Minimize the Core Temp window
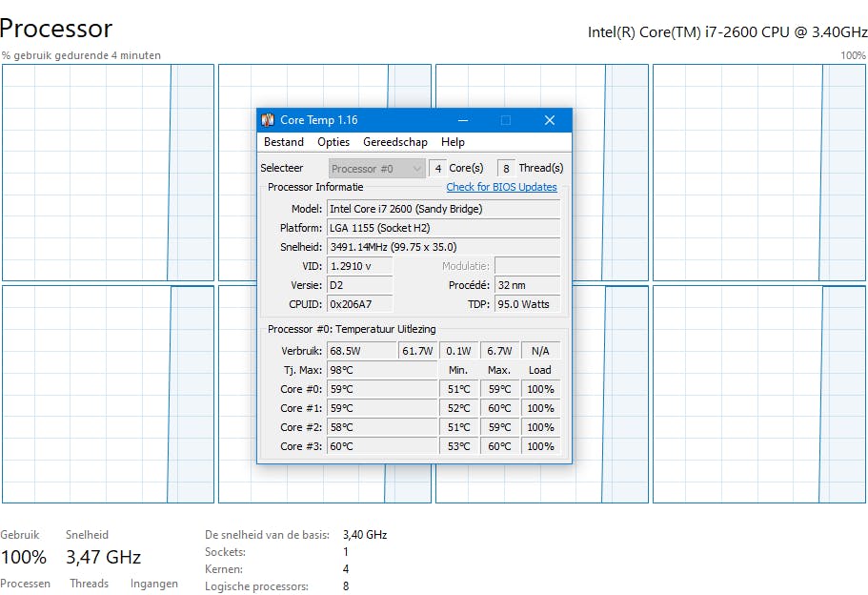This screenshot has height=595, width=868. (463, 119)
